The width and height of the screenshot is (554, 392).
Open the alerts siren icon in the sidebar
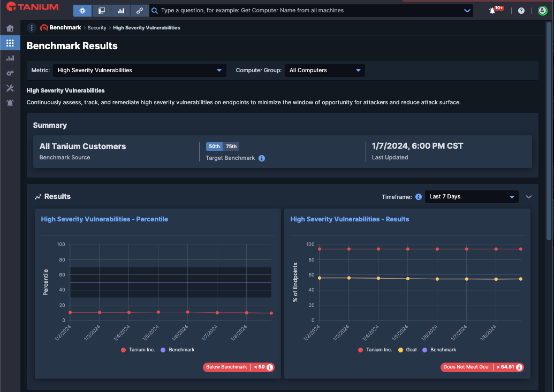click(x=10, y=103)
